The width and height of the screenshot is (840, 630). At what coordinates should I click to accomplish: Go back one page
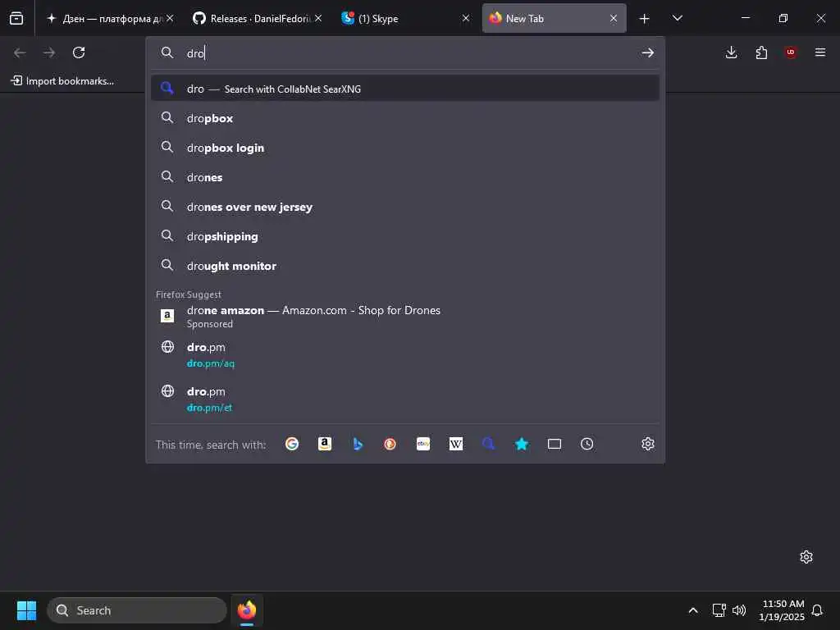coord(20,52)
